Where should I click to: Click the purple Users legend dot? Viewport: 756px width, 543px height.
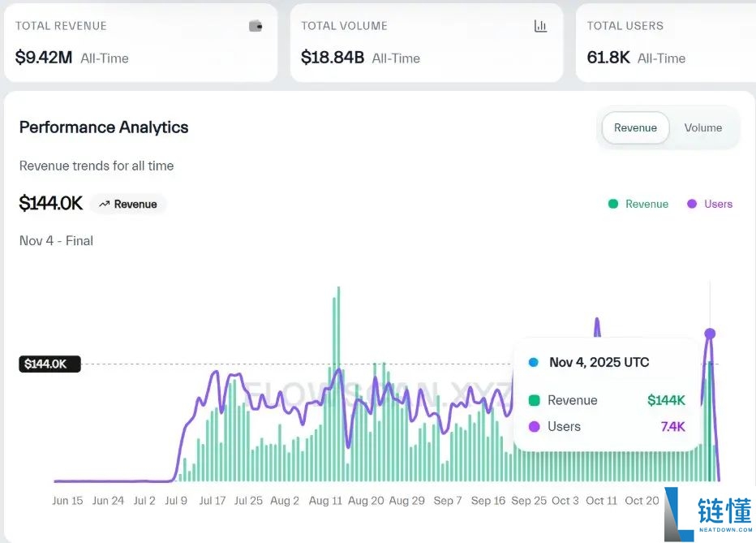coord(692,204)
